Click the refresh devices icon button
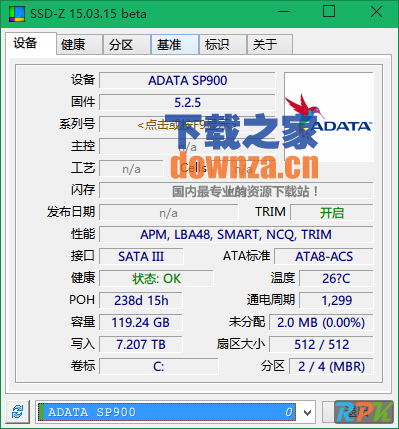 (17, 411)
